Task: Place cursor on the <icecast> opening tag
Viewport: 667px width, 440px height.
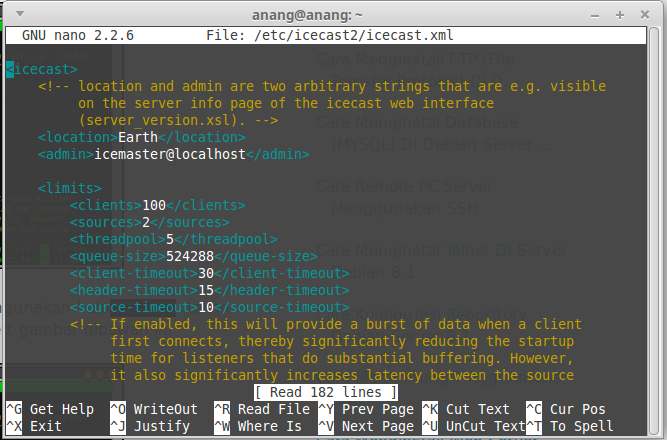Action: tap(42, 69)
